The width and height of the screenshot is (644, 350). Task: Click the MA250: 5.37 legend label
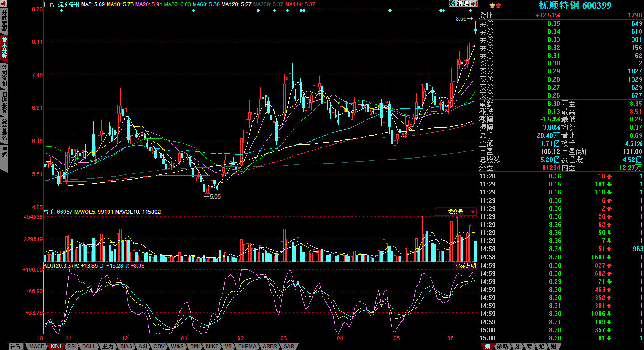[269, 4]
